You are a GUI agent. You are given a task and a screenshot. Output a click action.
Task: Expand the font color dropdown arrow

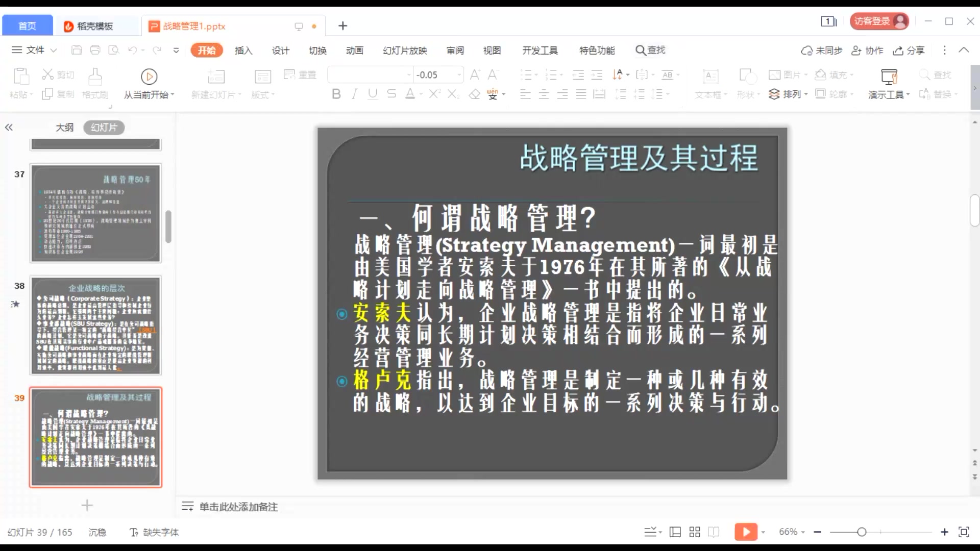coord(421,94)
